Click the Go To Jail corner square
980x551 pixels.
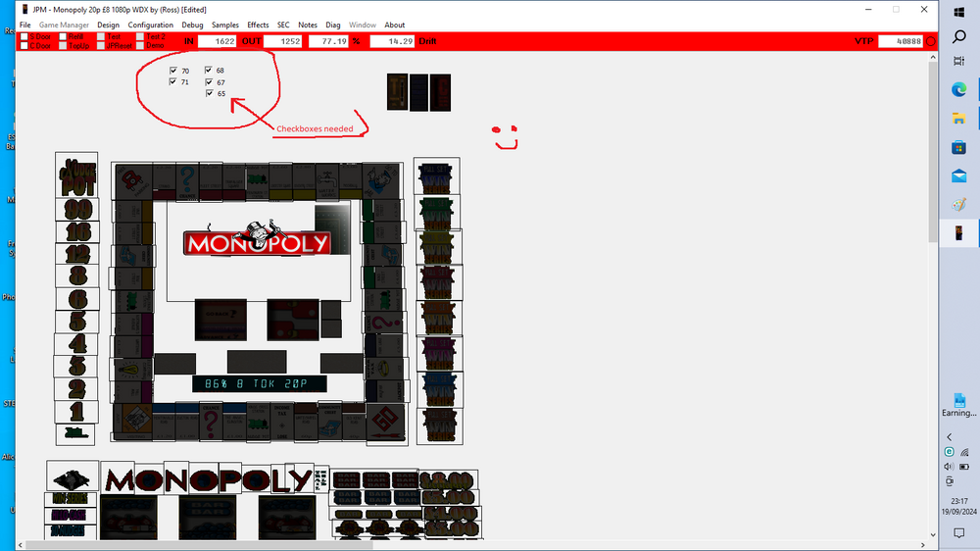[x=381, y=181]
